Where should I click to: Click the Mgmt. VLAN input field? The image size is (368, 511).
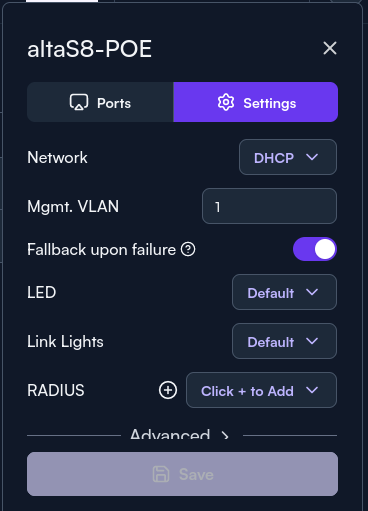pos(269,206)
